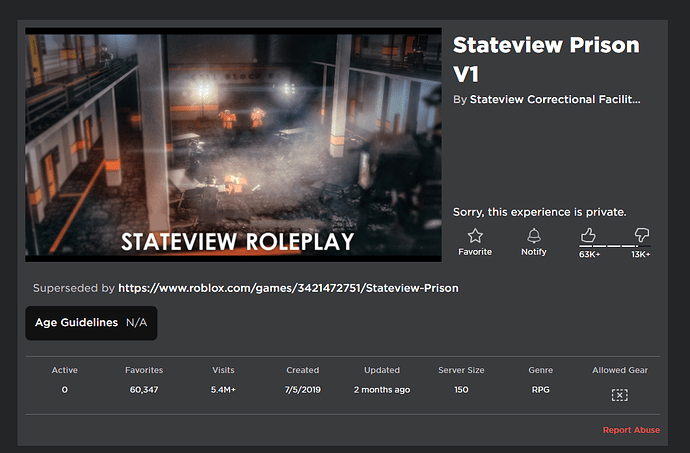Screen dimensions: 690x453
Task: Click the Favorite star icon
Action: point(475,236)
